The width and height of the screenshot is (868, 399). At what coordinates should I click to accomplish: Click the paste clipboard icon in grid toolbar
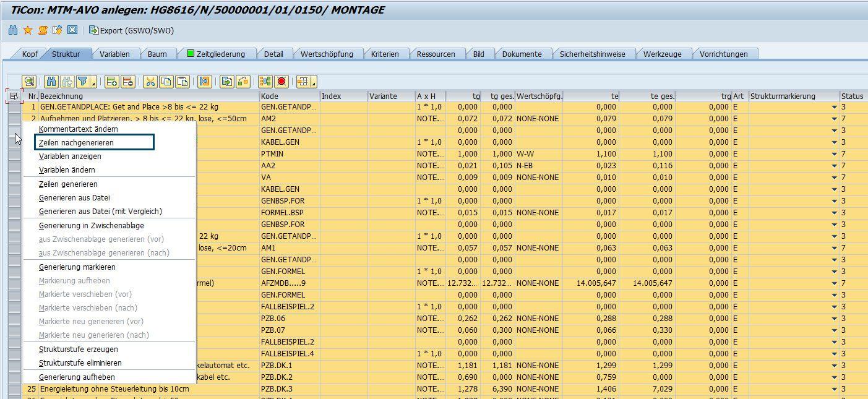[x=183, y=82]
